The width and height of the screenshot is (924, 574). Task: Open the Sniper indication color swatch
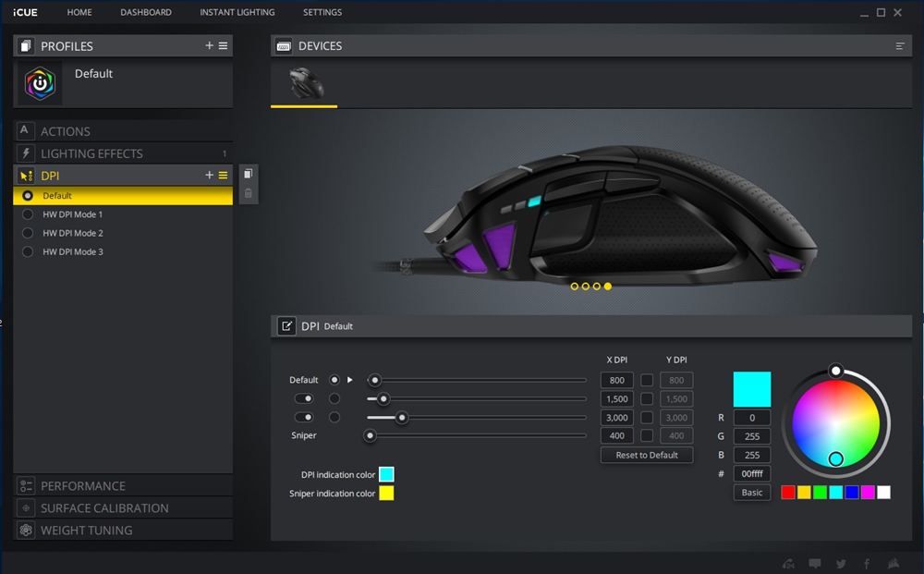point(386,494)
